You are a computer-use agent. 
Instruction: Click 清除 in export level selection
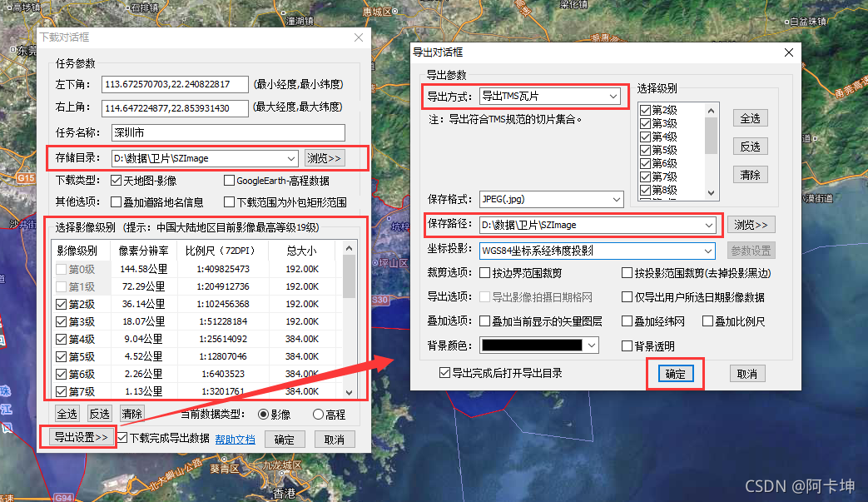(750, 175)
